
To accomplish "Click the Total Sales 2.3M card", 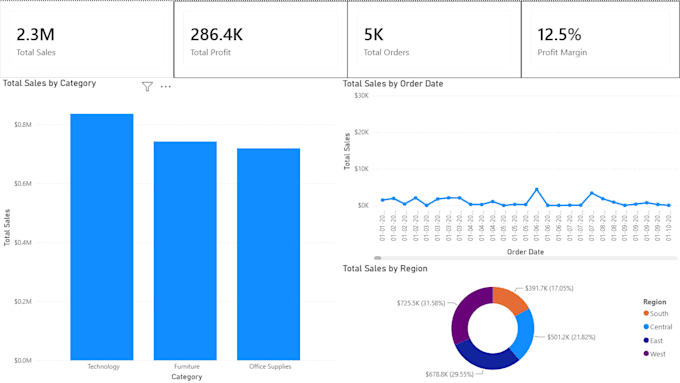I will pyautogui.click(x=87, y=39).
